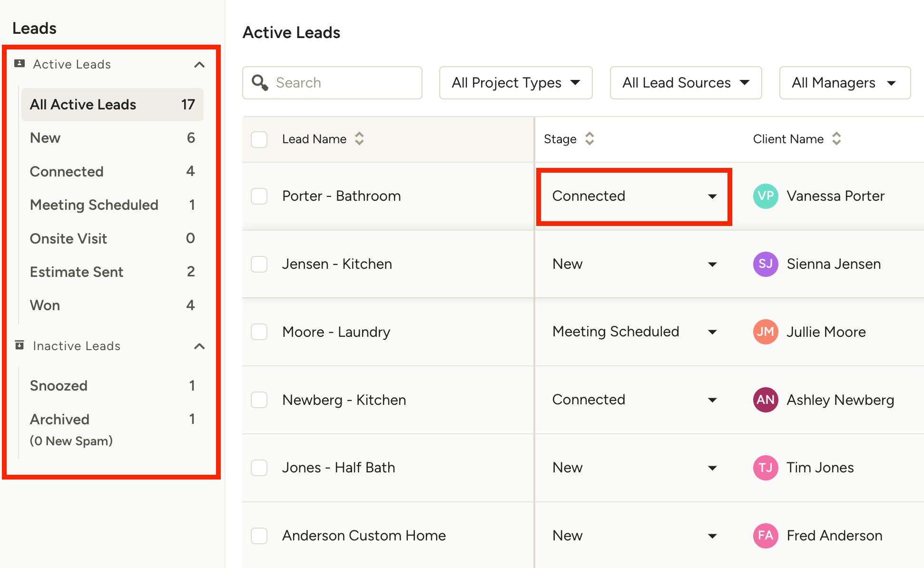Open the Newberg - Kitchen lead
924x568 pixels.
(x=344, y=400)
